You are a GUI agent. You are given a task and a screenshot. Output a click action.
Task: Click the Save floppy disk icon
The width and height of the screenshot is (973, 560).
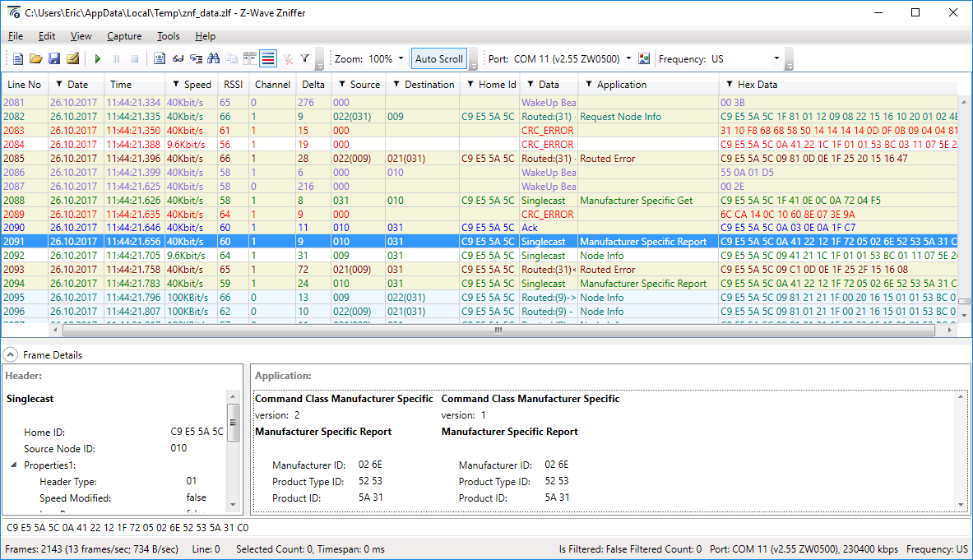[54, 59]
